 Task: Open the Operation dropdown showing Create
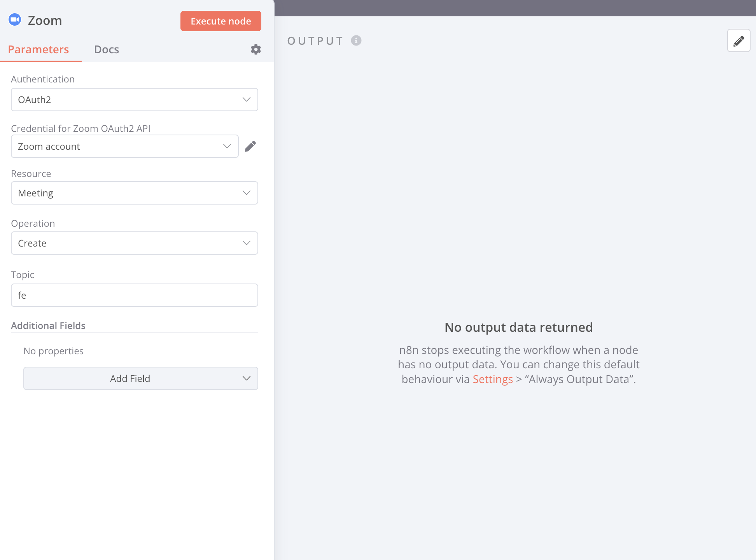point(135,243)
